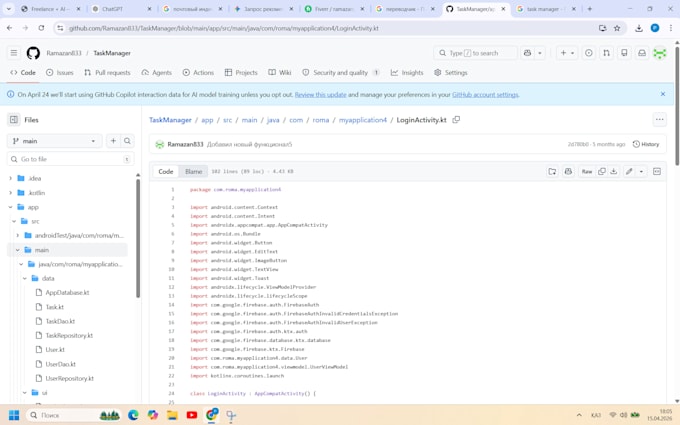Open the Issues icon in the header

[x=588, y=53]
